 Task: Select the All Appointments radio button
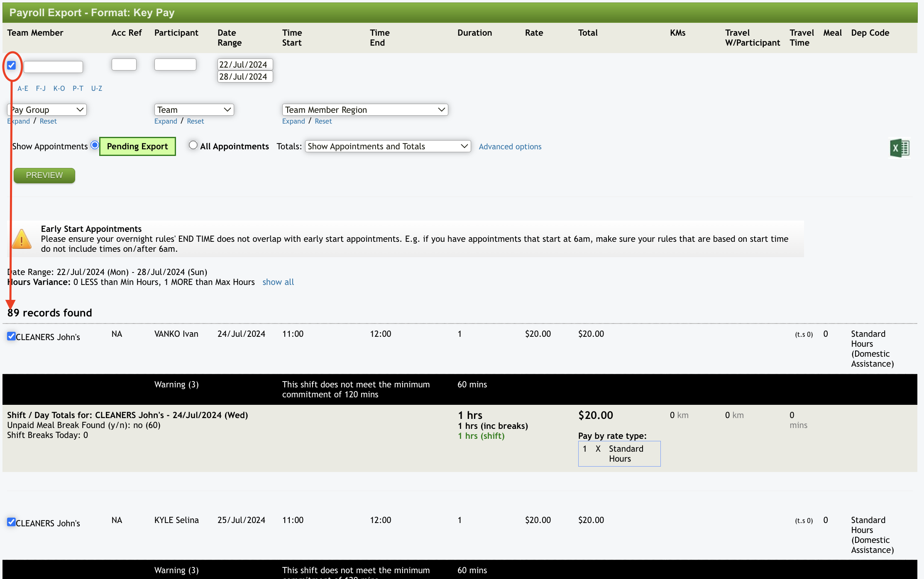click(x=193, y=145)
